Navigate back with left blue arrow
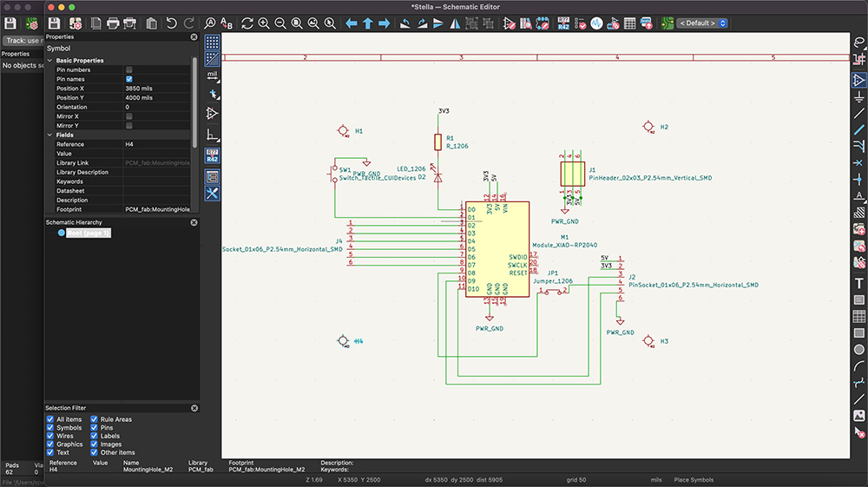Screen dimensions: 868x487 tap(351, 23)
